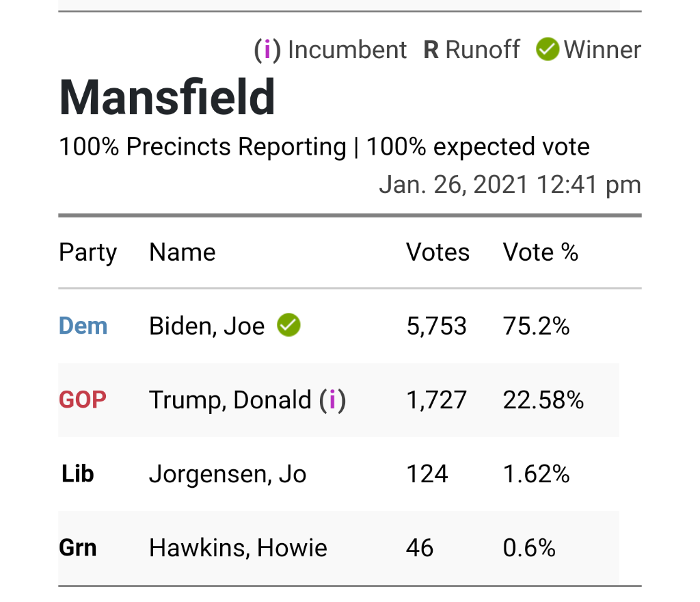
Task: Click the Mansfield town heading
Action: click(167, 97)
